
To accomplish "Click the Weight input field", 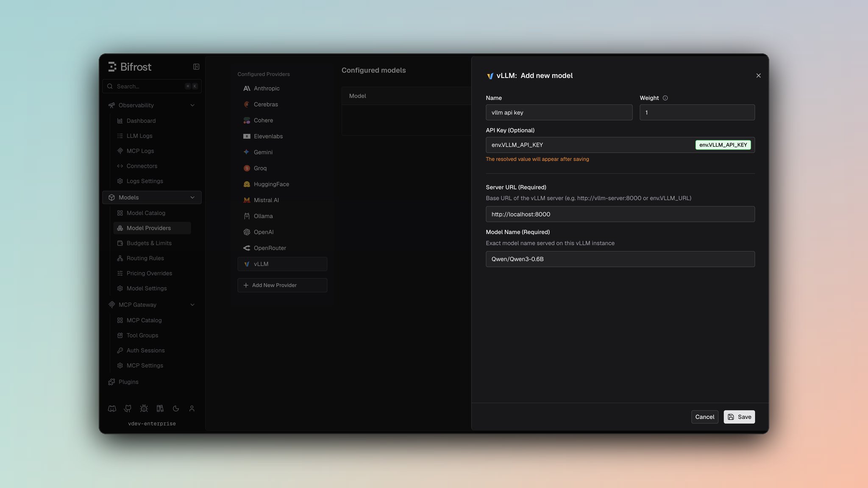I will pyautogui.click(x=697, y=113).
